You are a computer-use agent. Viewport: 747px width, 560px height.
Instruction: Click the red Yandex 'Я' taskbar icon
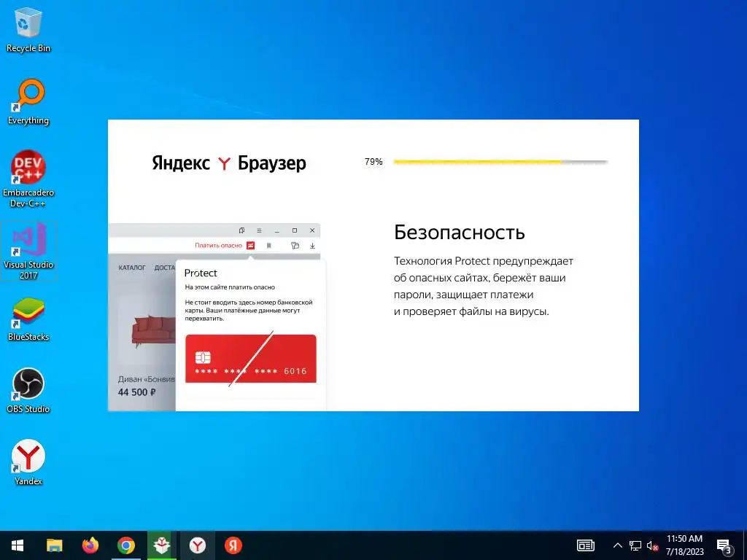coord(233,545)
